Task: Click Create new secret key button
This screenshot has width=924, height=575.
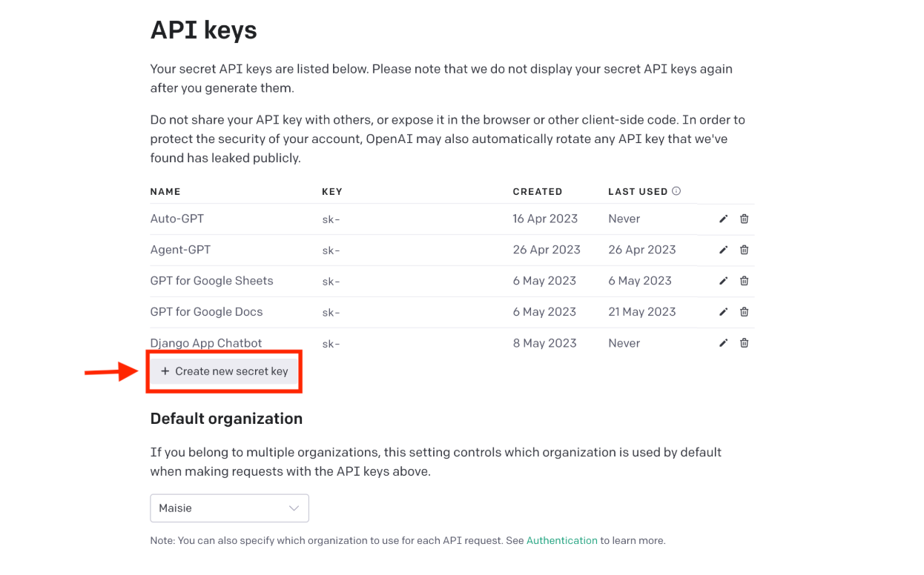Action: pyautogui.click(x=224, y=371)
